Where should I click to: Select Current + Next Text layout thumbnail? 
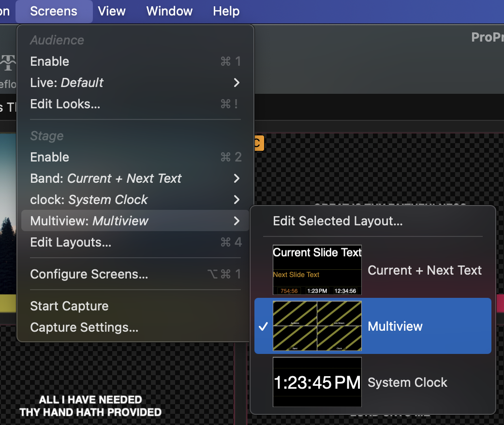[317, 270]
